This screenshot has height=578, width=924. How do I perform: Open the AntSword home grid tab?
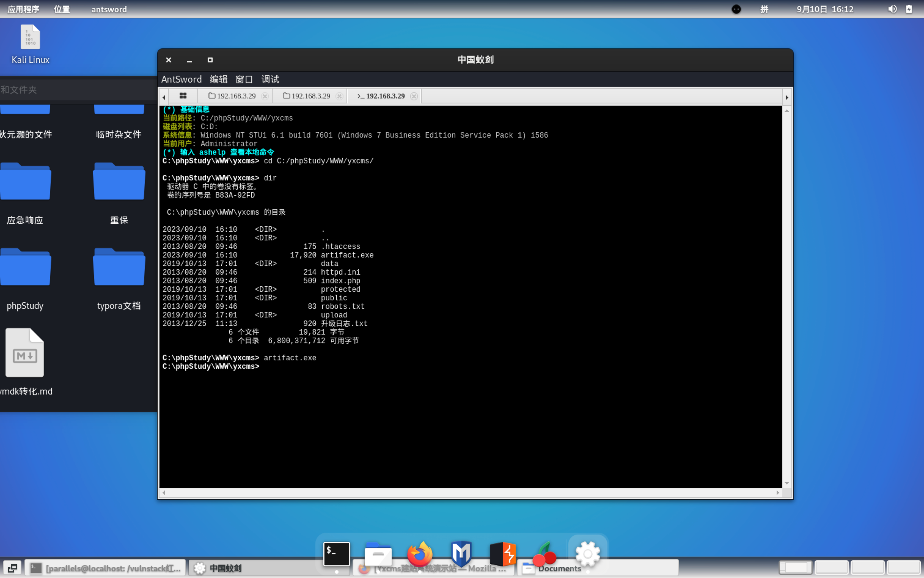(x=183, y=95)
